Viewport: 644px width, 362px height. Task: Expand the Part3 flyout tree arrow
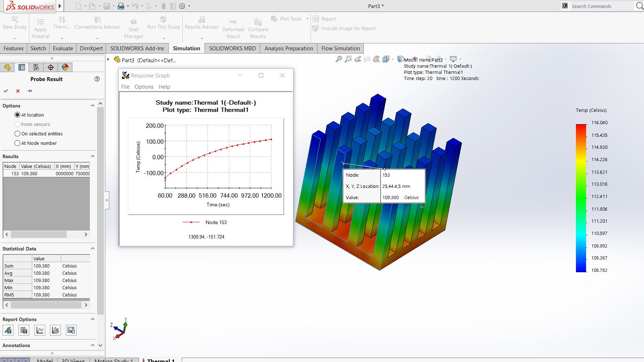108,59
